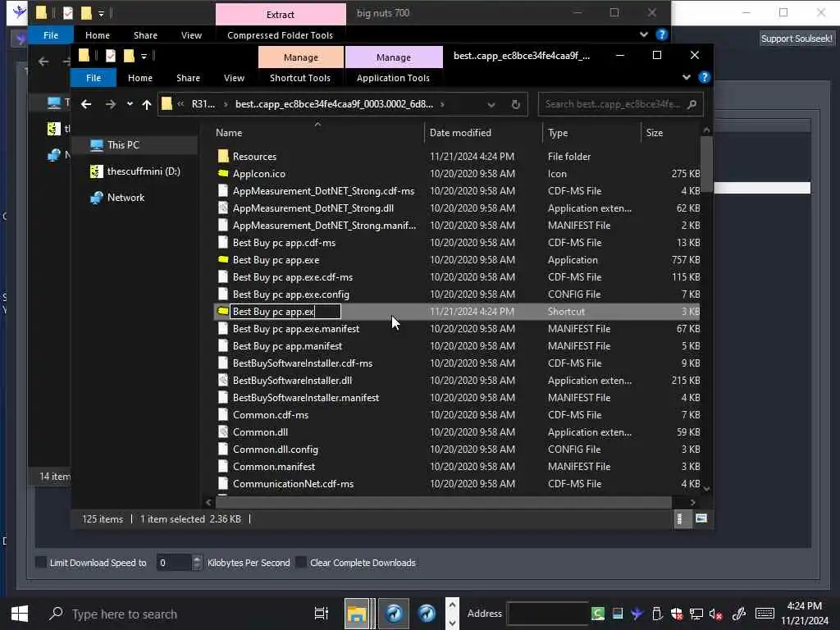Click the taskbar Address input field
The height and width of the screenshot is (630, 840).
(547, 614)
